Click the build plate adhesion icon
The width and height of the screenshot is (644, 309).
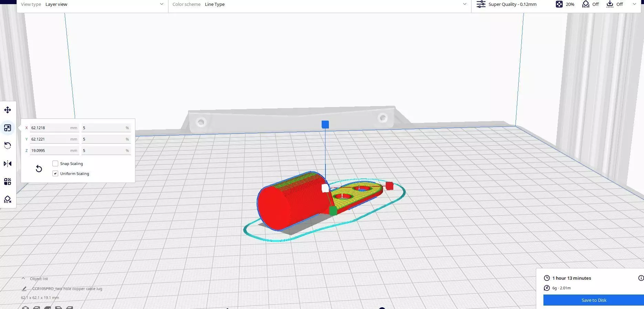point(610,4)
